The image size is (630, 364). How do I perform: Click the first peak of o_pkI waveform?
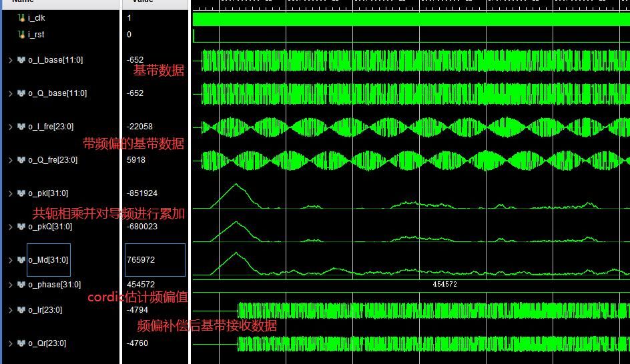(x=236, y=185)
